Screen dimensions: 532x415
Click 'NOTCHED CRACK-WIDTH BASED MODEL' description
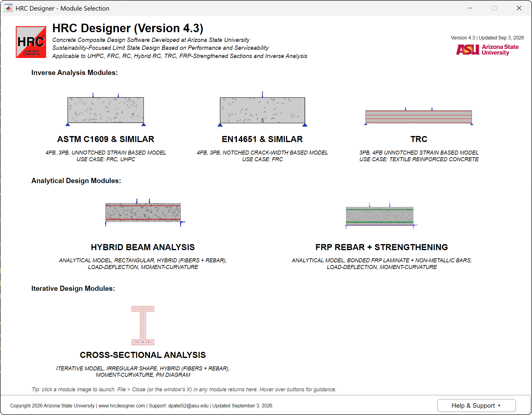tap(275, 152)
